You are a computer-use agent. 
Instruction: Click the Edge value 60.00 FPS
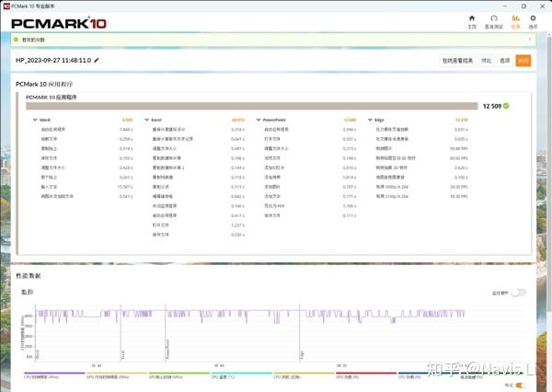[x=459, y=158]
